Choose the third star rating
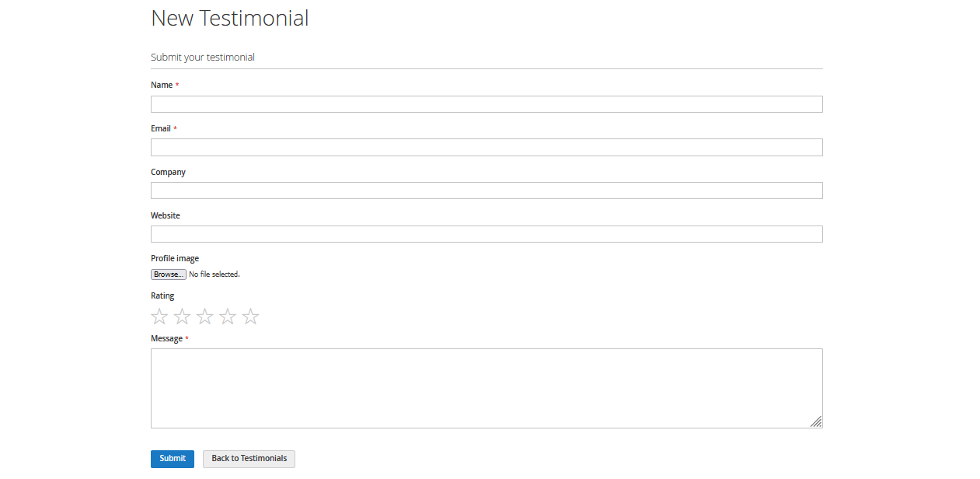This screenshot has height=479, width=980. [x=204, y=316]
